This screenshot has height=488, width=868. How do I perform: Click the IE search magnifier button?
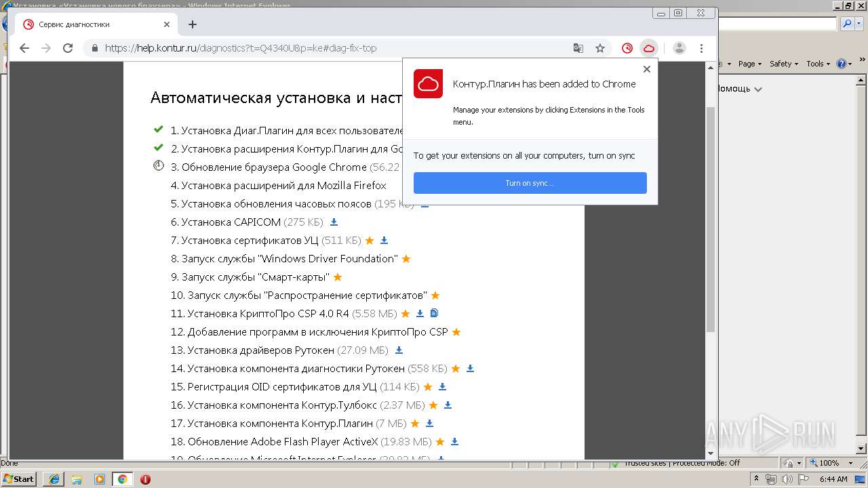[x=847, y=24]
